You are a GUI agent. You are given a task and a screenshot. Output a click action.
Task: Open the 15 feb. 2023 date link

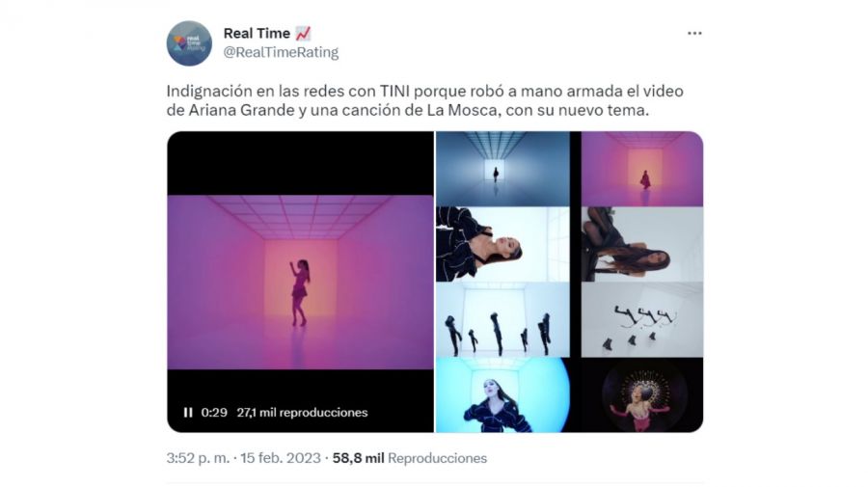tap(281, 458)
